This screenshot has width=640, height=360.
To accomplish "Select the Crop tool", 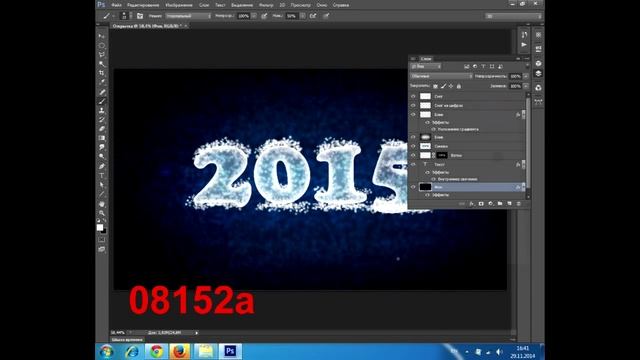I will tap(102, 73).
